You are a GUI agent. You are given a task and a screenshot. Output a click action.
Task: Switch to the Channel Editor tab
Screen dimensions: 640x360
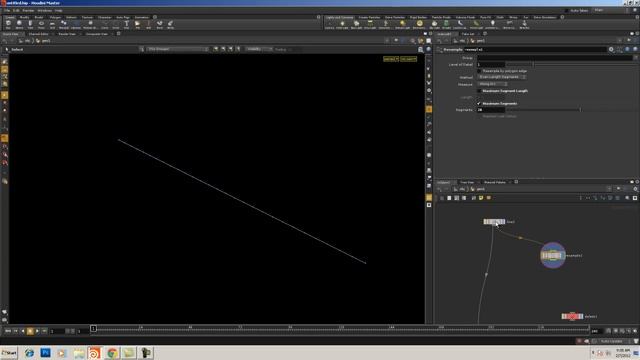pyautogui.click(x=38, y=34)
